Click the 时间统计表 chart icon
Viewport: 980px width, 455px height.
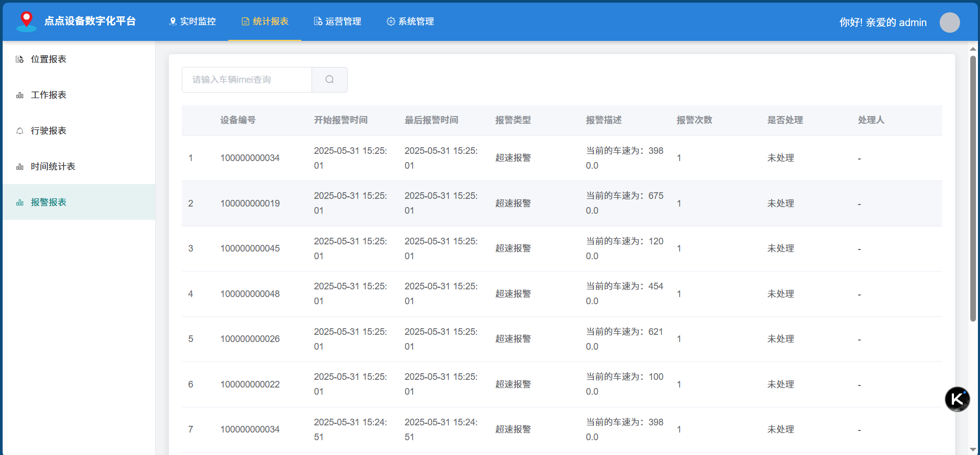coord(20,167)
